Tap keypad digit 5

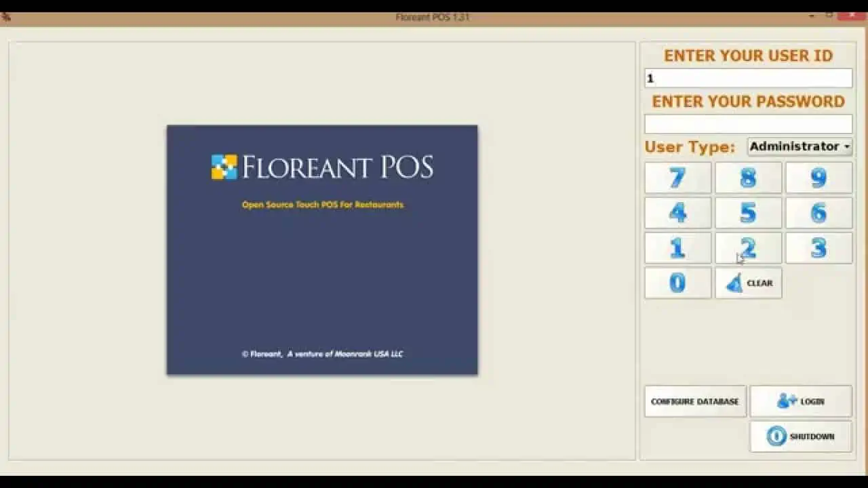(x=748, y=213)
